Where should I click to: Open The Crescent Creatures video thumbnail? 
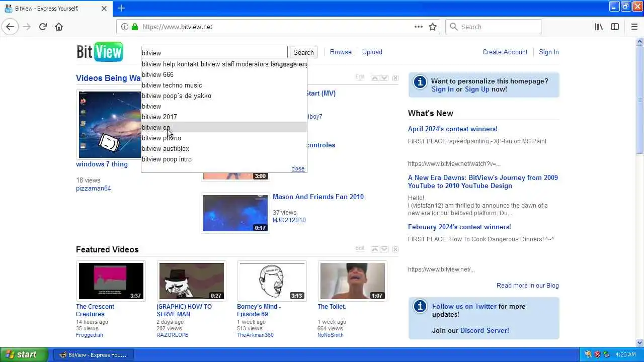tap(111, 281)
